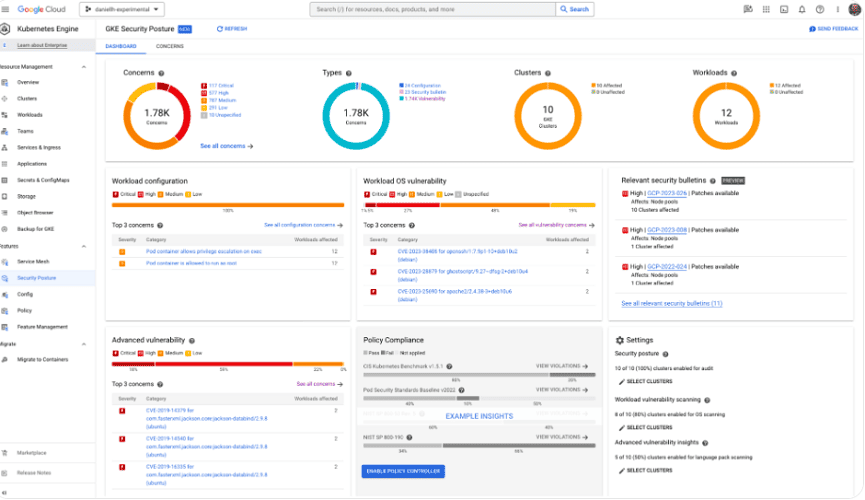The image size is (865, 500).
Task: Switch to the Dashboard tab
Action: coord(121,46)
